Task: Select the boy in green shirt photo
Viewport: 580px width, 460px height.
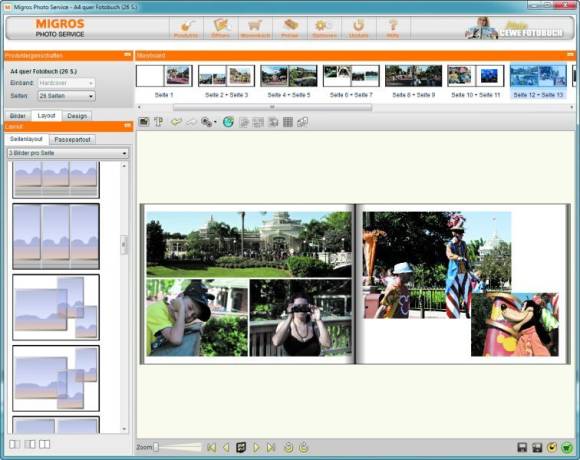Action: click(x=197, y=318)
